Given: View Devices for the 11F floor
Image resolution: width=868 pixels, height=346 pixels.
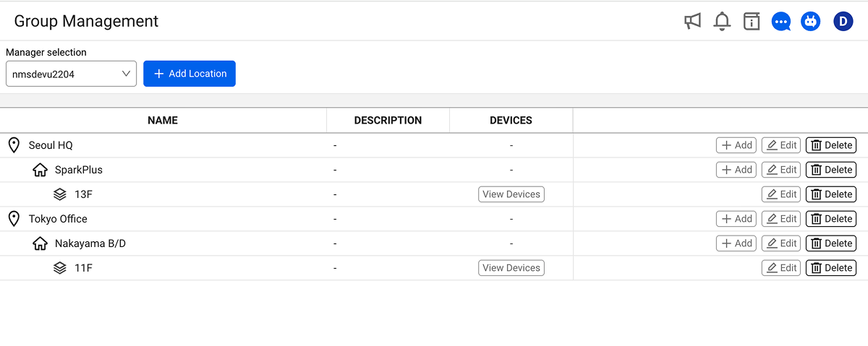Looking at the screenshot, I should pos(511,268).
